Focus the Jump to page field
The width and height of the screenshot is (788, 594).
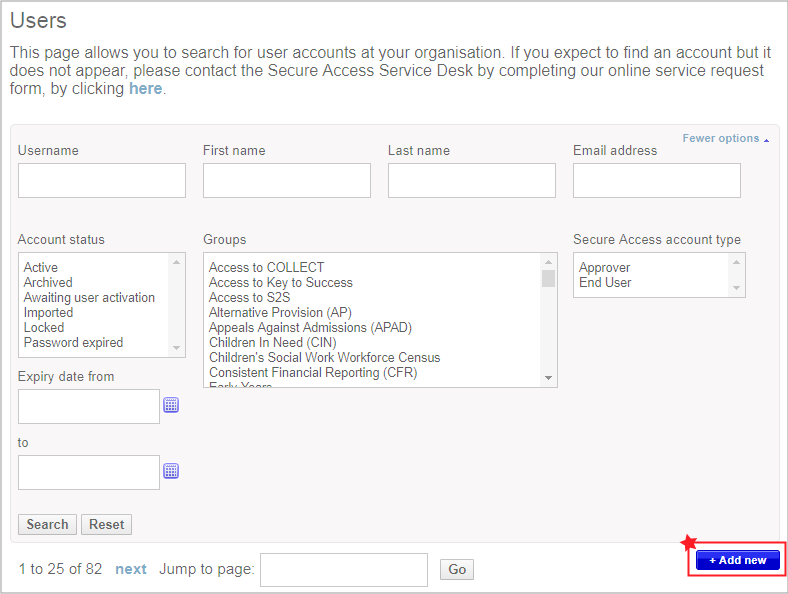point(344,570)
